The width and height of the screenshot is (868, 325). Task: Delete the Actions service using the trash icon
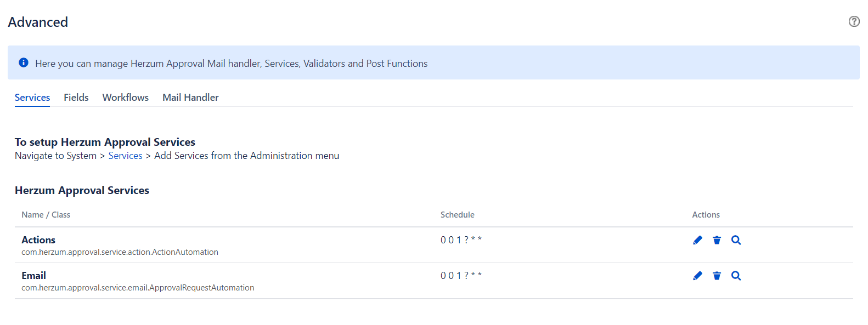click(x=717, y=240)
